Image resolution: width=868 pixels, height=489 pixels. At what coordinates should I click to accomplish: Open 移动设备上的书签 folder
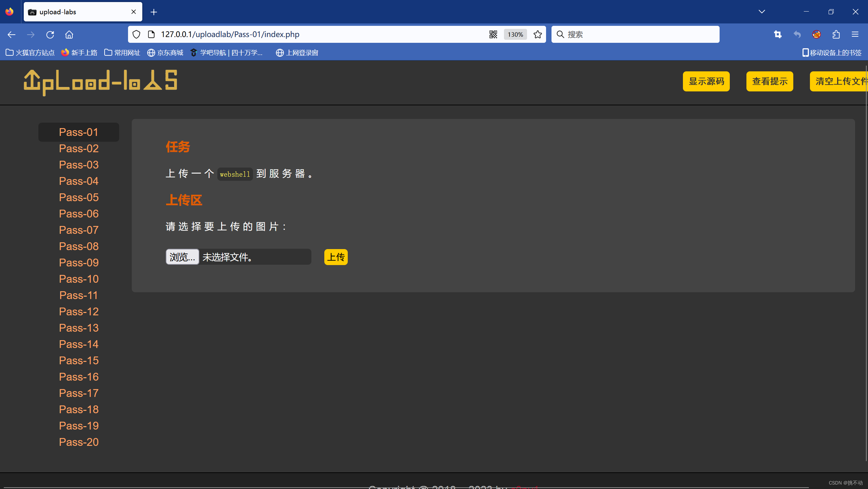(832, 53)
